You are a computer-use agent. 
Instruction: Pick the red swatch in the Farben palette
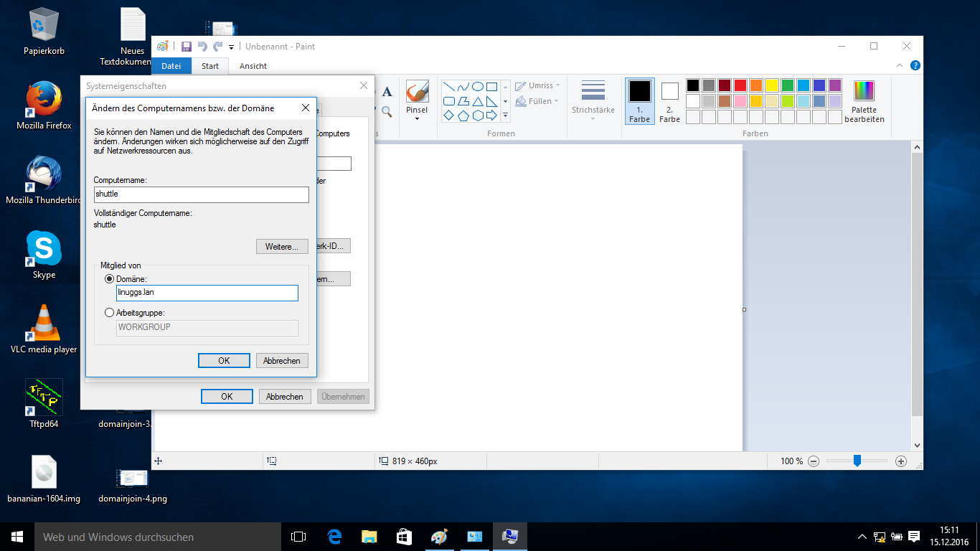740,85
